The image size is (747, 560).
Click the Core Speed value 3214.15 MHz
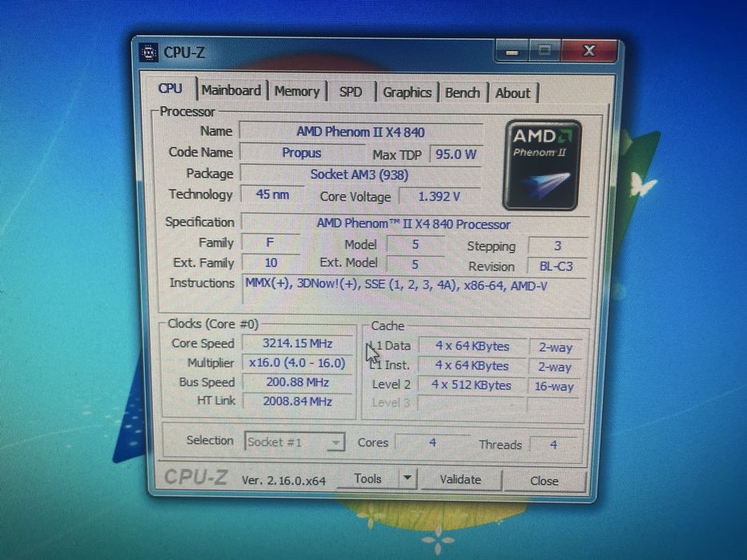(298, 343)
